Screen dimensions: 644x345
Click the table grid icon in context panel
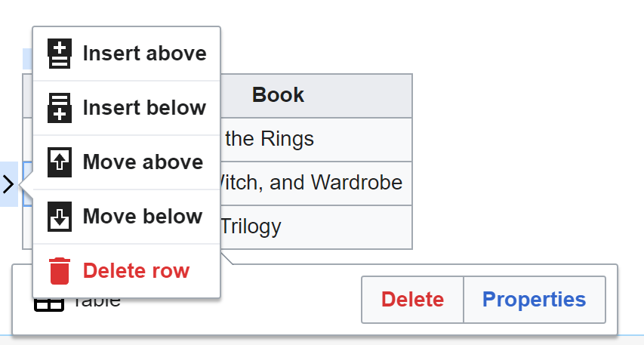49,305
